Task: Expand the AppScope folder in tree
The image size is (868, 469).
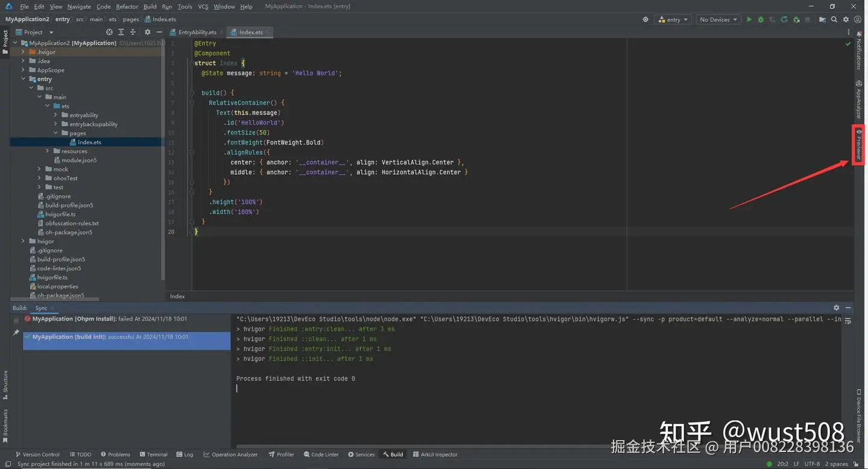Action: [x=24, y=70]
